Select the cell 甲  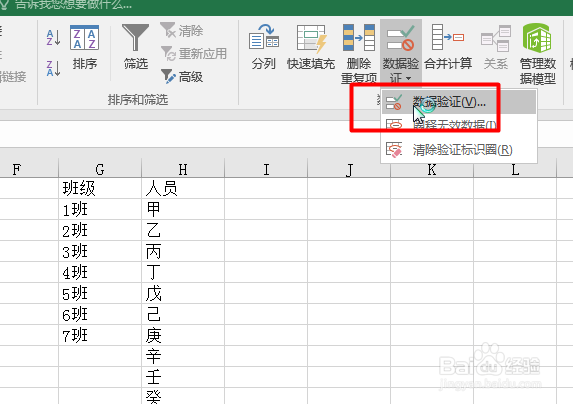[x=183, y=209]
